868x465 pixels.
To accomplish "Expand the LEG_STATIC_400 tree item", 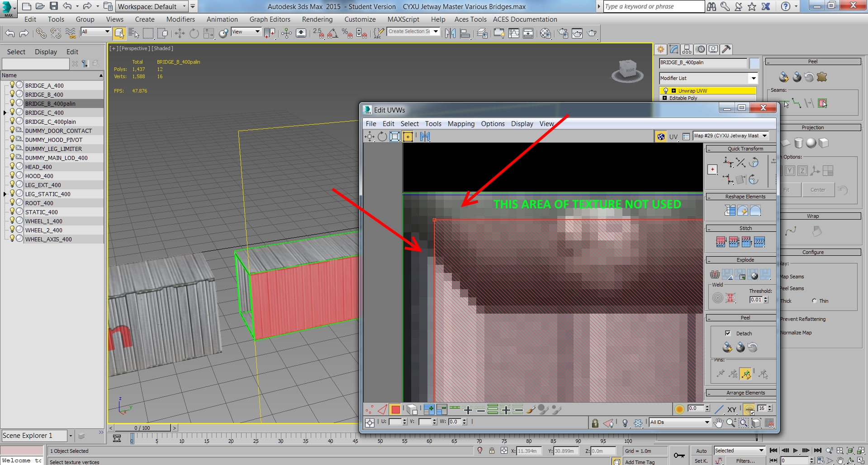I will [5, 193].
